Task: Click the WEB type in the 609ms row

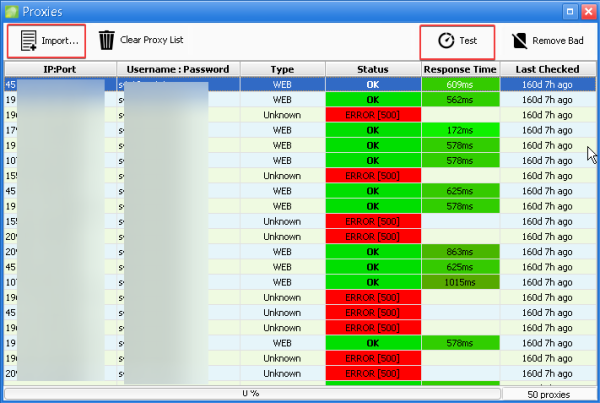Action: (282, 85)
